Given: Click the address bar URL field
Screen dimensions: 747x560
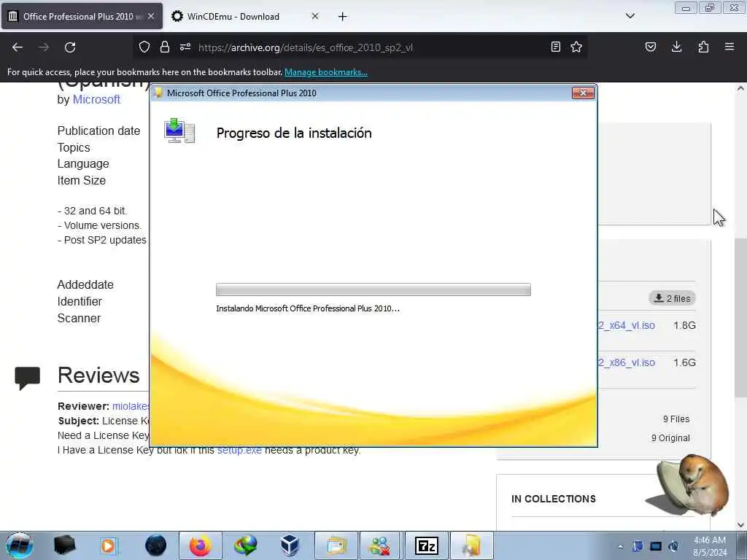Looking at the screenshot, I should 362,47.
